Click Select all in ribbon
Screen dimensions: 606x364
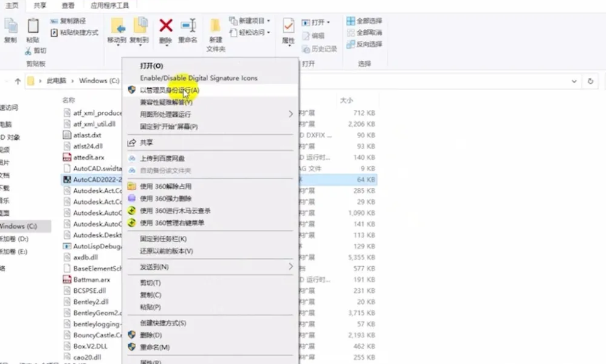coord(365,21)
